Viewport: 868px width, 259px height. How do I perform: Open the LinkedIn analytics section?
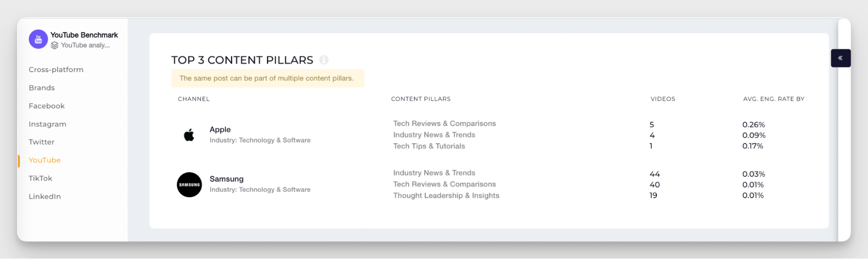44,196
